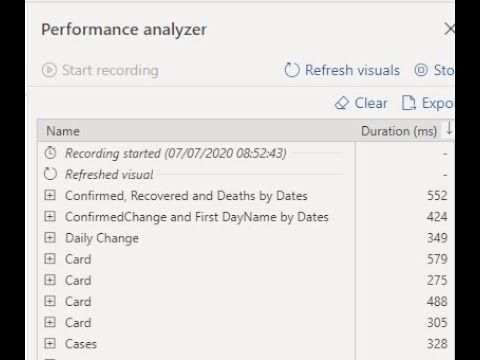Click the Refresh visuals button text
This screenshot has width=480, height=360.
(352, 70)
